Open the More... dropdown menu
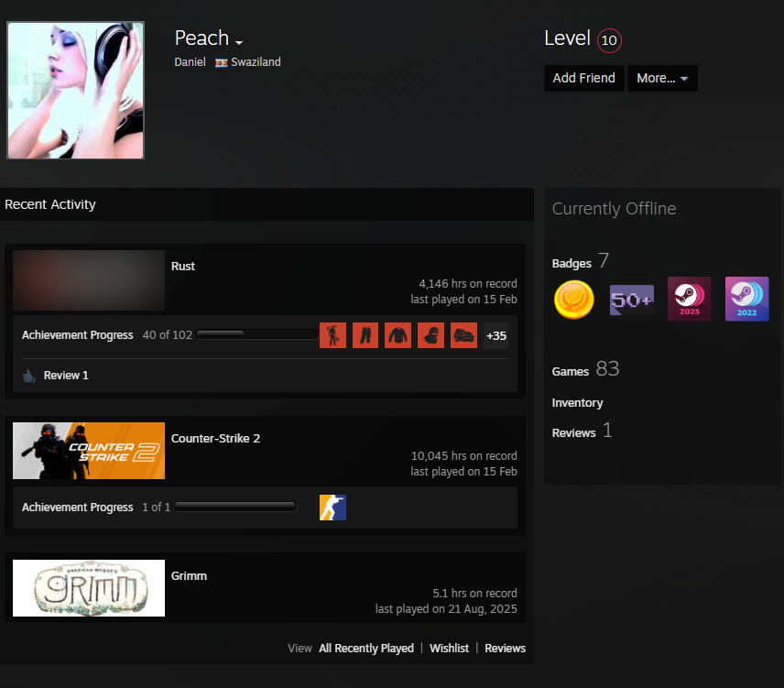The image size is (784, 688). (662, 78)
